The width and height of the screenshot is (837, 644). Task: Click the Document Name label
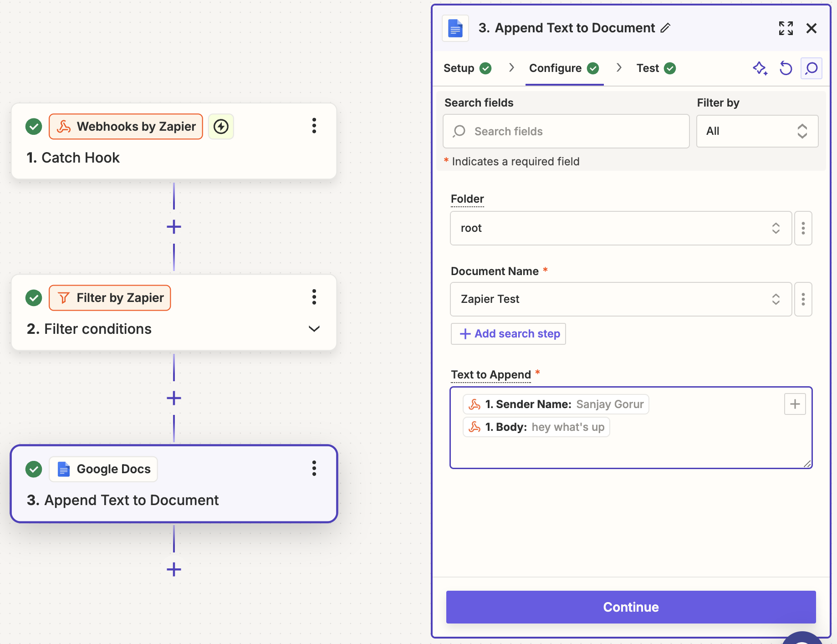tap(495, 271)
